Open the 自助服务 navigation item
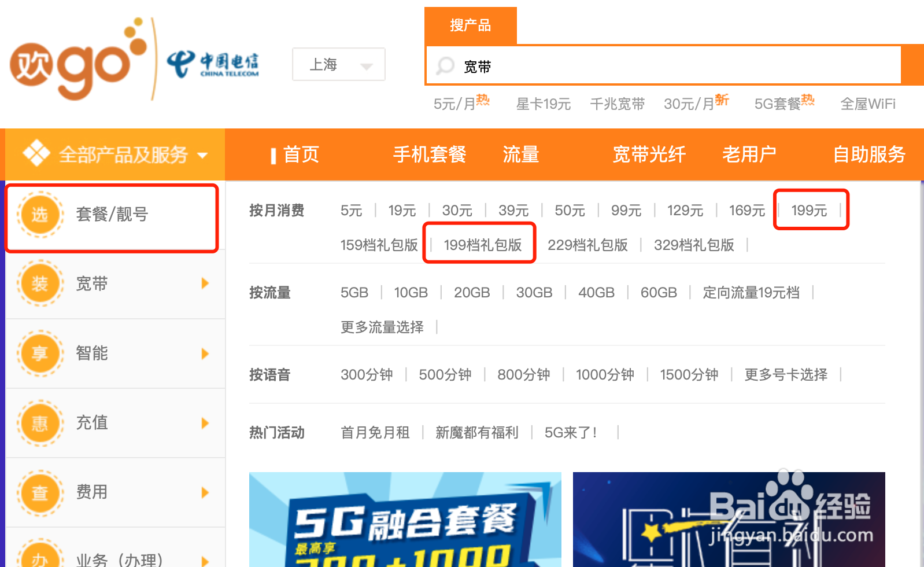 point(869,154)
